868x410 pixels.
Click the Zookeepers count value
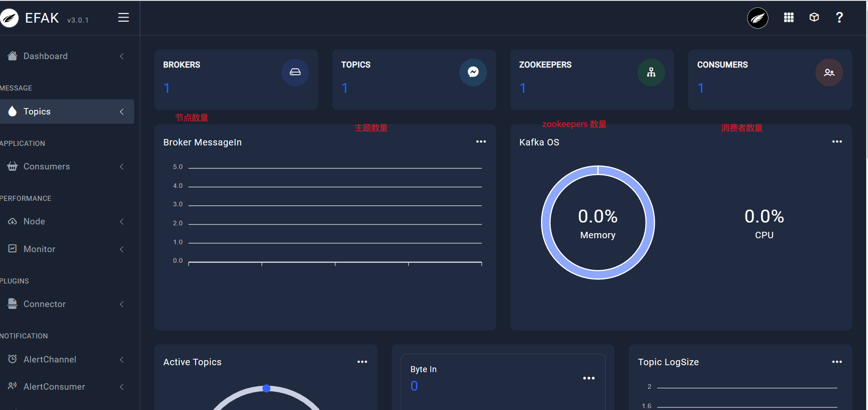[x=523, y=88]
